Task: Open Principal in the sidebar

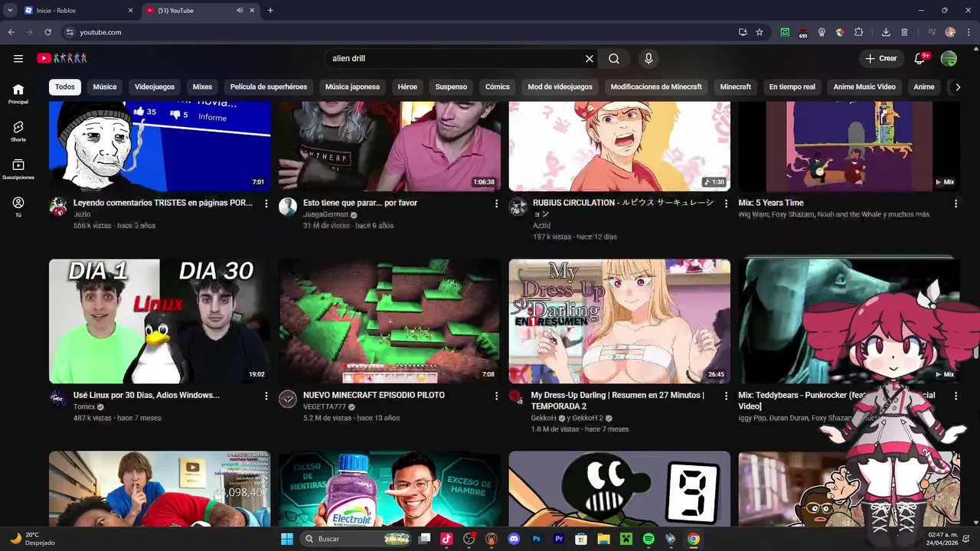Action: [x=18, y=94]
